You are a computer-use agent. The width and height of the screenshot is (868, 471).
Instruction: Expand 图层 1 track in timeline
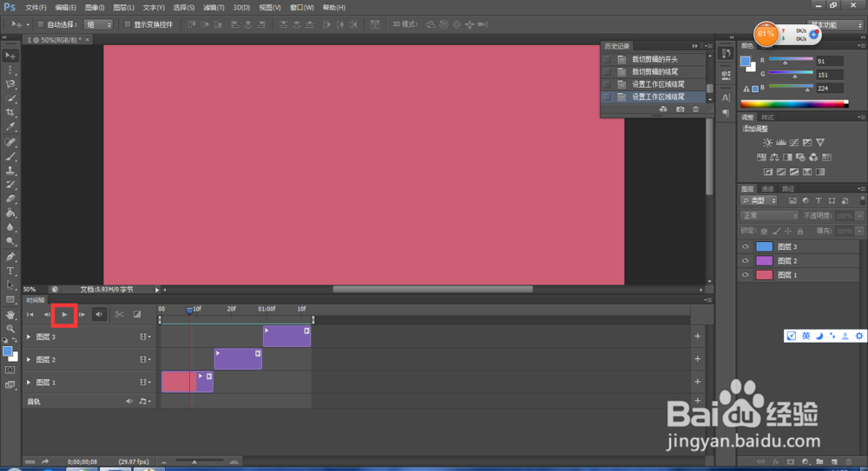click(29, 383)
